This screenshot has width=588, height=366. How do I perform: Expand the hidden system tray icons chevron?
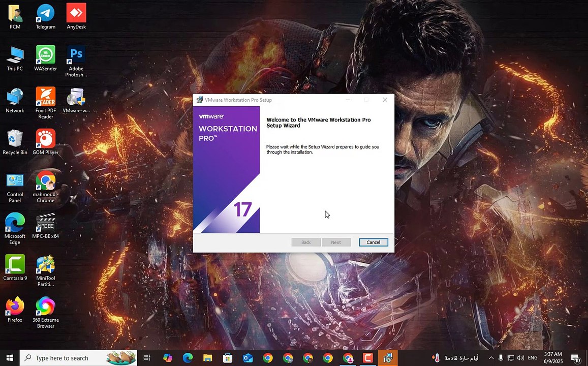coord(491,358)
